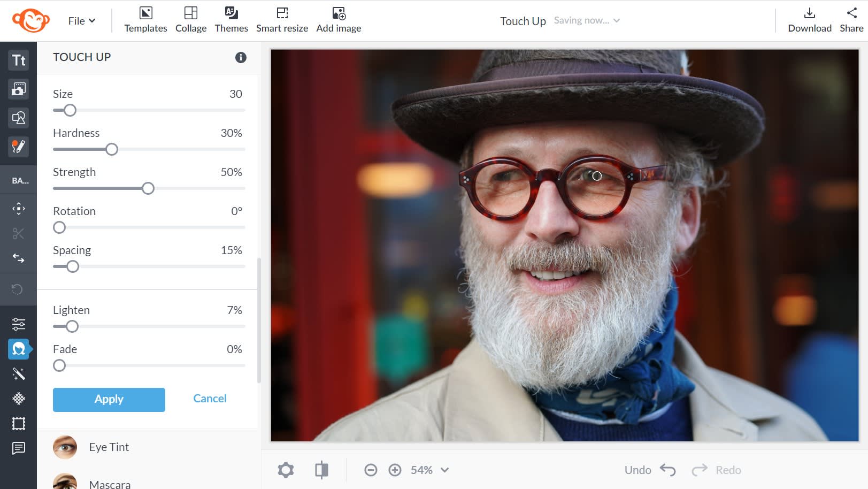Click the Hardness slider handle

[112, 149]
